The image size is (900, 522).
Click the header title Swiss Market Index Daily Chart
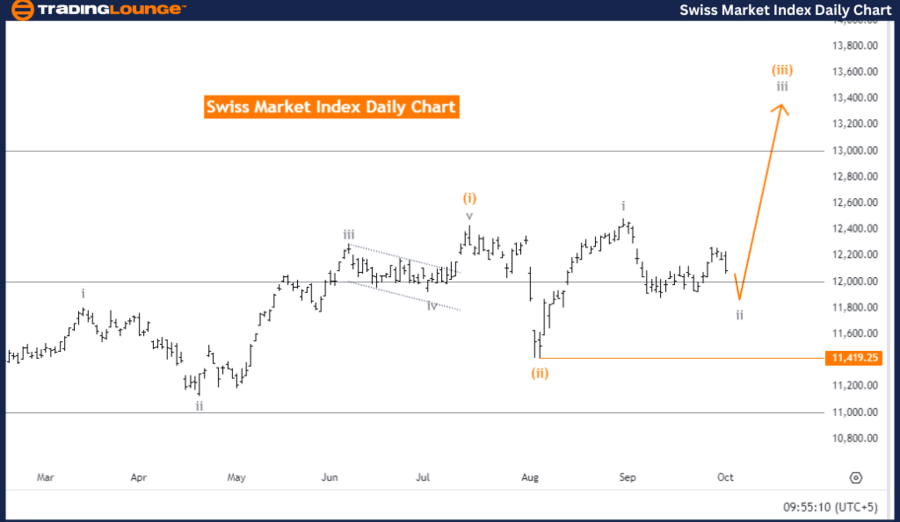coord(785,10)
